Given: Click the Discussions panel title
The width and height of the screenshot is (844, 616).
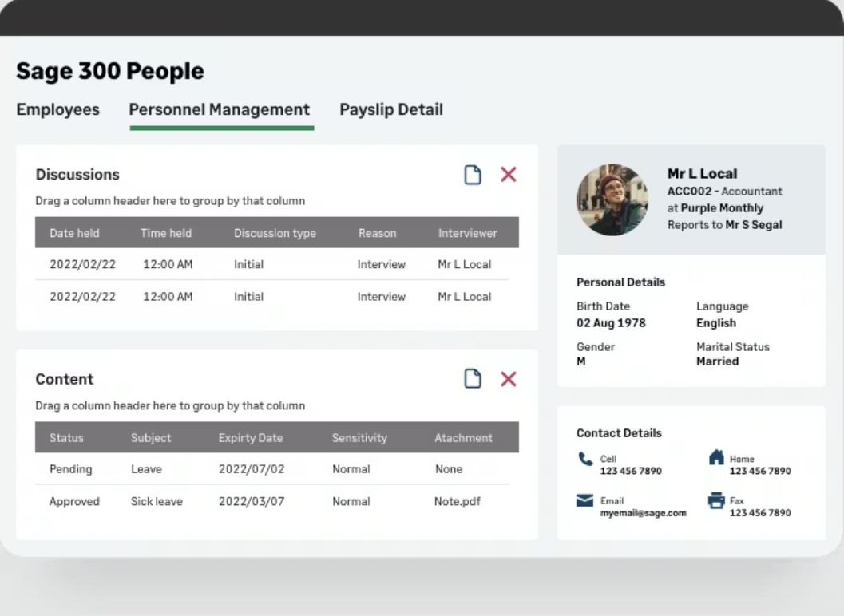Looking at the screenshot, I should point(77,175).
